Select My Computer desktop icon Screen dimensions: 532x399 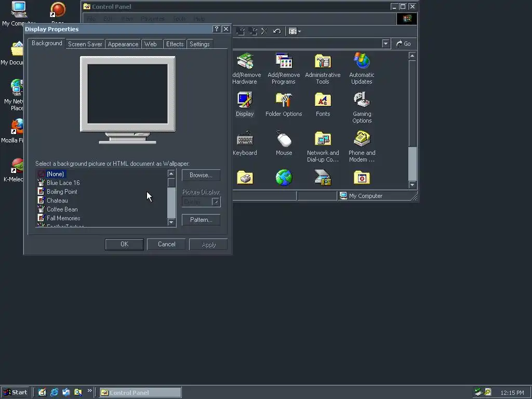(x=18, y=14)
